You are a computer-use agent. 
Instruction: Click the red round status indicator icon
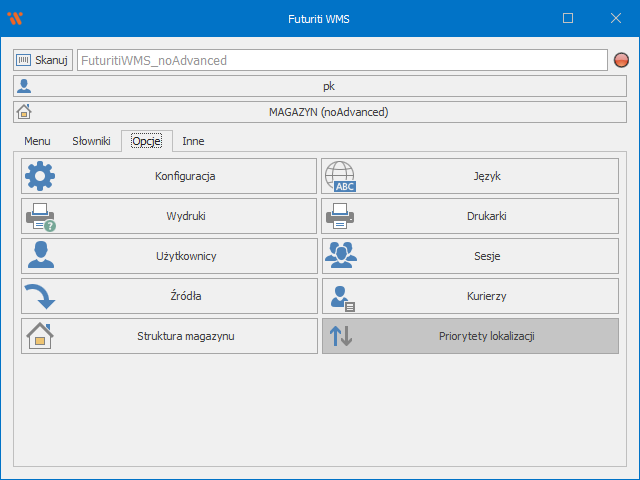[x=621, y=60]
